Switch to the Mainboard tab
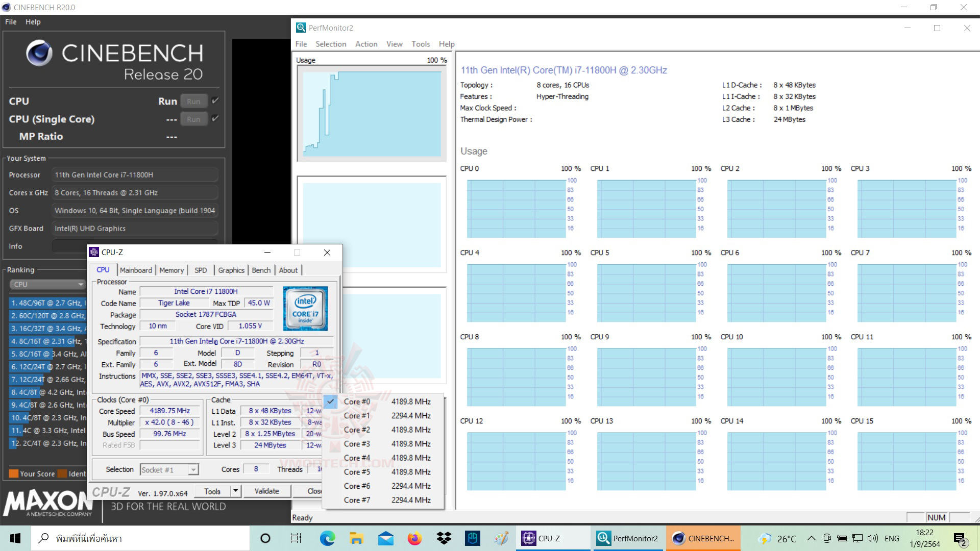The width and height of the screenshot is (980, 551). point(136,270)
